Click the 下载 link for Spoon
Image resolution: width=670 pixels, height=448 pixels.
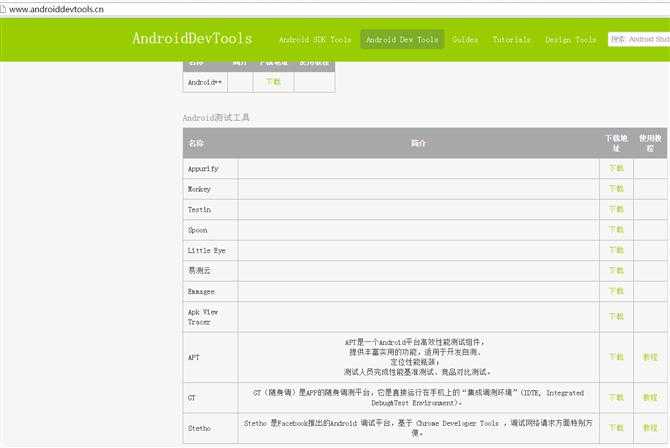click(x=616, y=230)
